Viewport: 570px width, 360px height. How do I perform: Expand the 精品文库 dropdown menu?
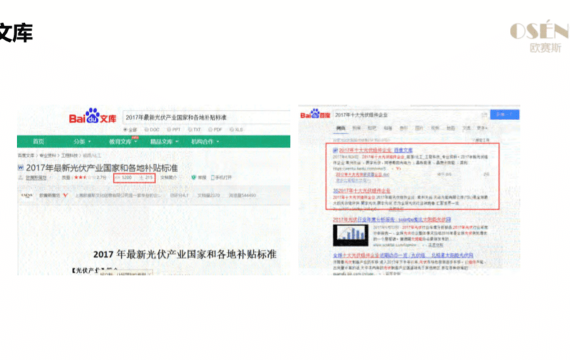coord(164,141)
